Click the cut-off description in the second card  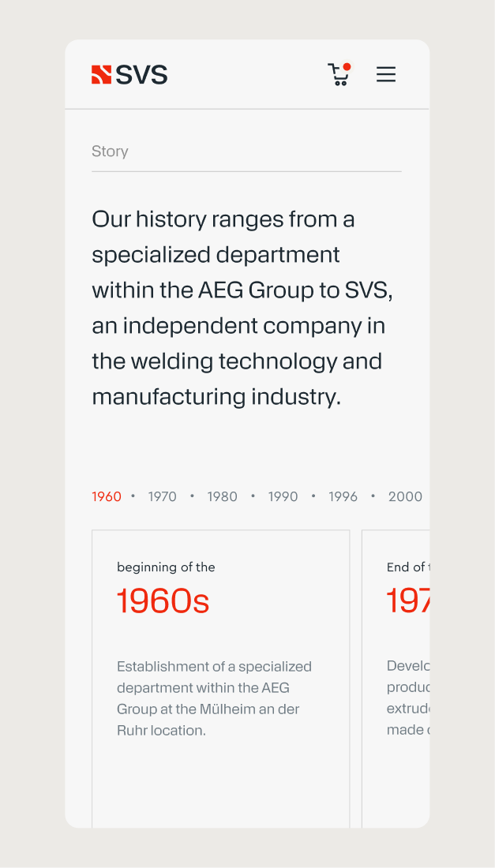click(408, 698)
